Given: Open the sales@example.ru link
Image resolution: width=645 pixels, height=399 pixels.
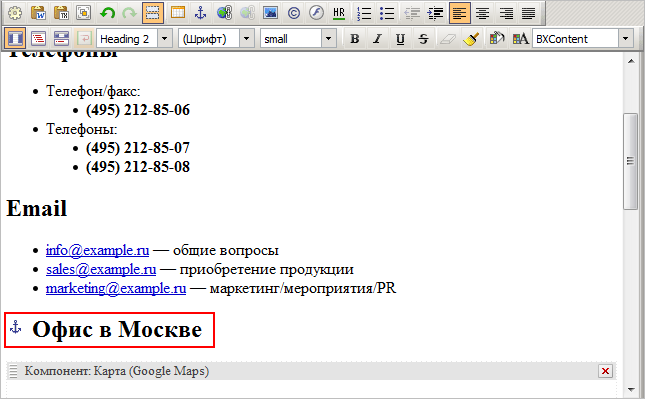Looking at the screenshot, I should (101, 269).
